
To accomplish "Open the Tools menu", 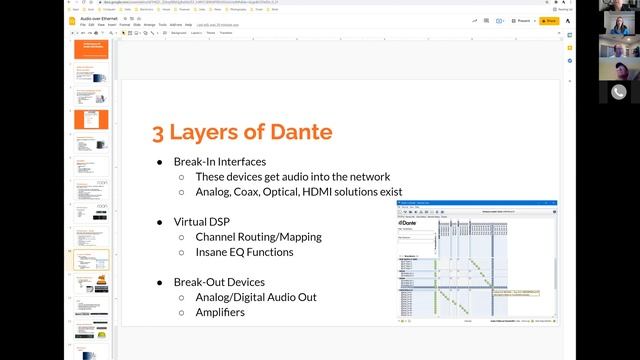I will point(162,25).
